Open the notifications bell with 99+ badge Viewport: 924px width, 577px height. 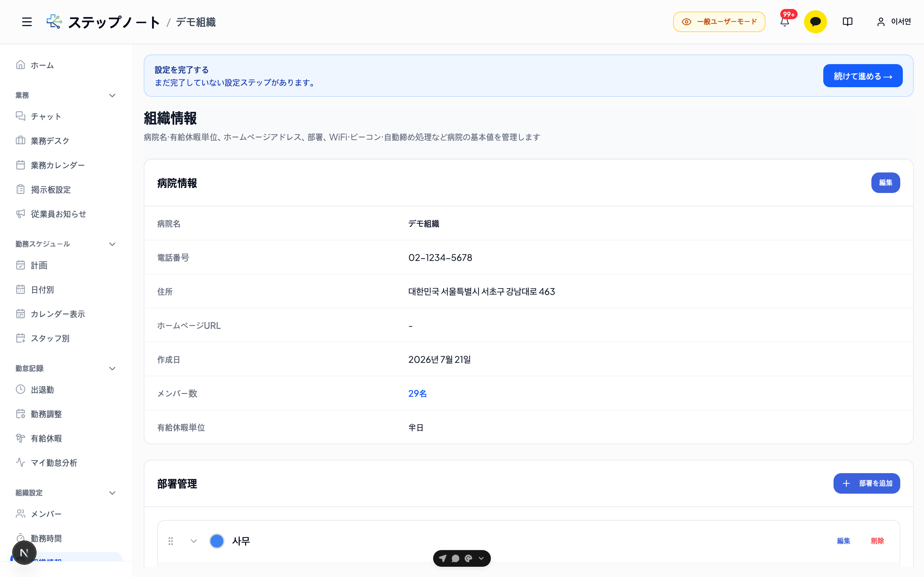click(x=785, y=21)
